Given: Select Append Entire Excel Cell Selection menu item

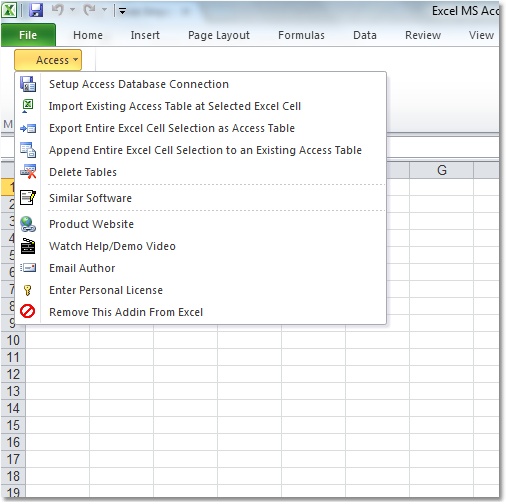Looking at the screenshot, I should (x=201, y=150).
